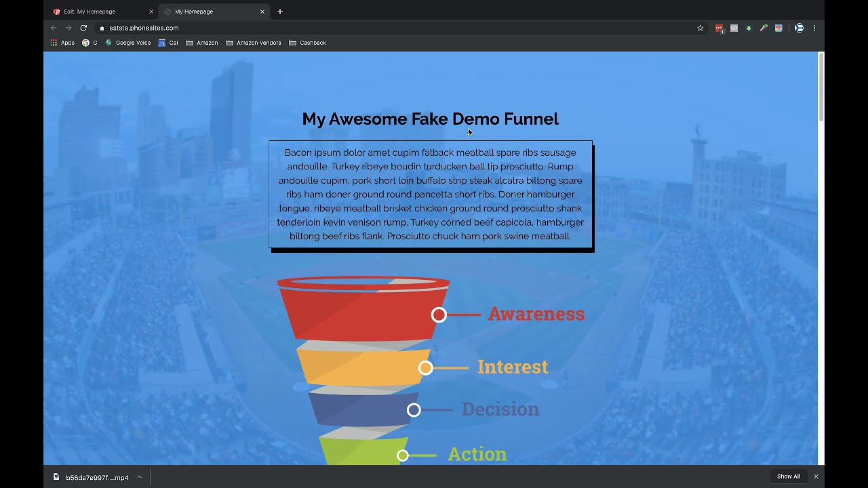Open the Cal bookmark
This screenshot has width=868, height=488.
pyautogui.click(x=168, y=43)
